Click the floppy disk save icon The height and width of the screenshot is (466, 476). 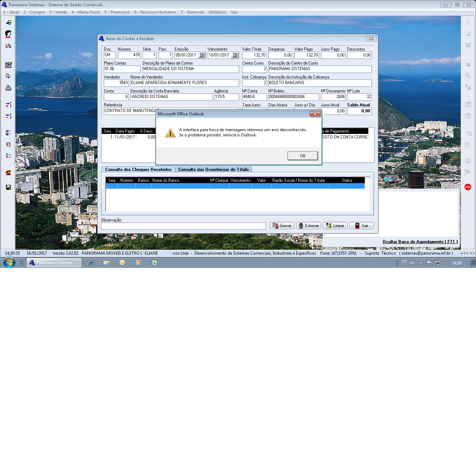(x=8, y=187)
